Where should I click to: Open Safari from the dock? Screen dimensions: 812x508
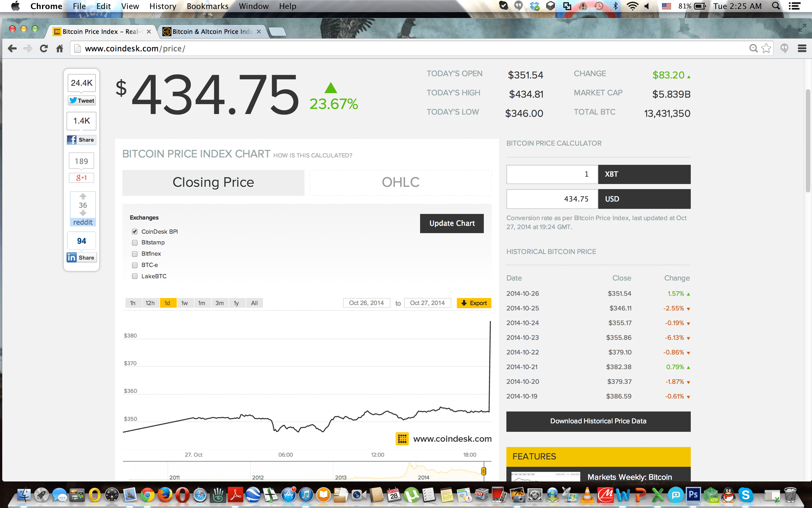tap(200, 495)
